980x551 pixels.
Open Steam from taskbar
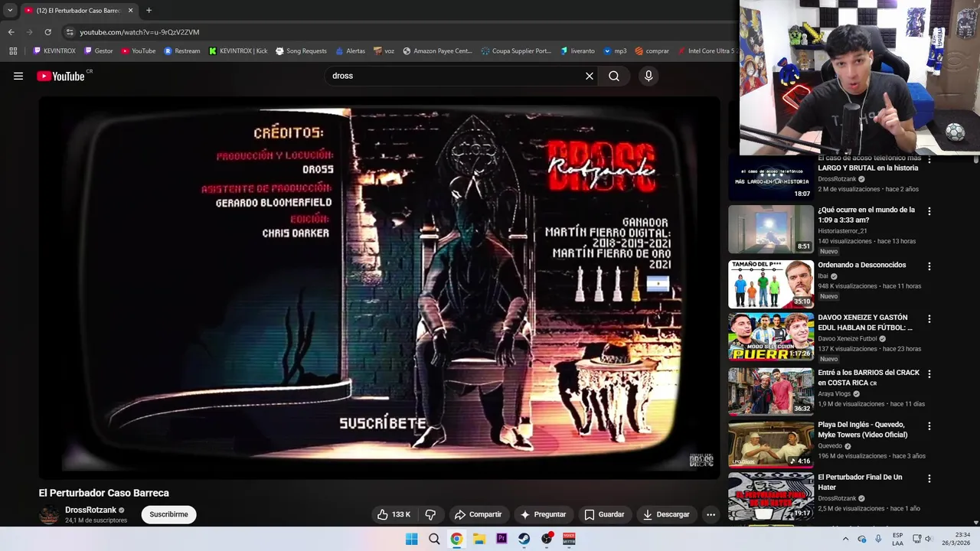coord(524,539)
